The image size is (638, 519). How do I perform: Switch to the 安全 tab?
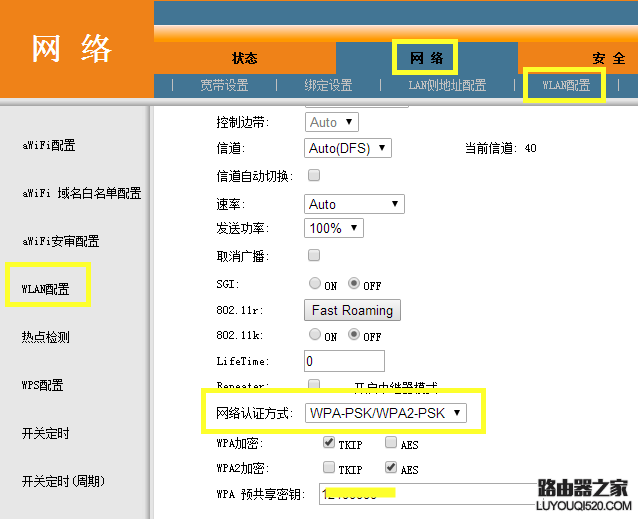[x=609, y=58]
